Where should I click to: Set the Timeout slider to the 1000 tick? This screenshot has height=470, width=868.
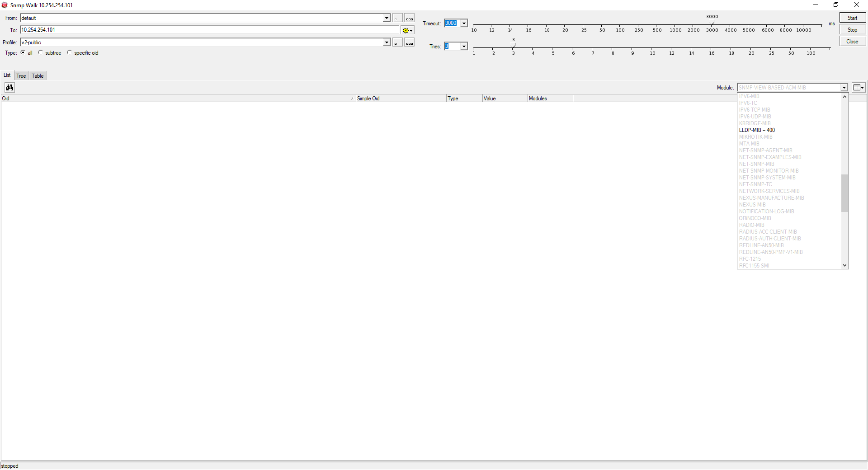tap(675, 25)
